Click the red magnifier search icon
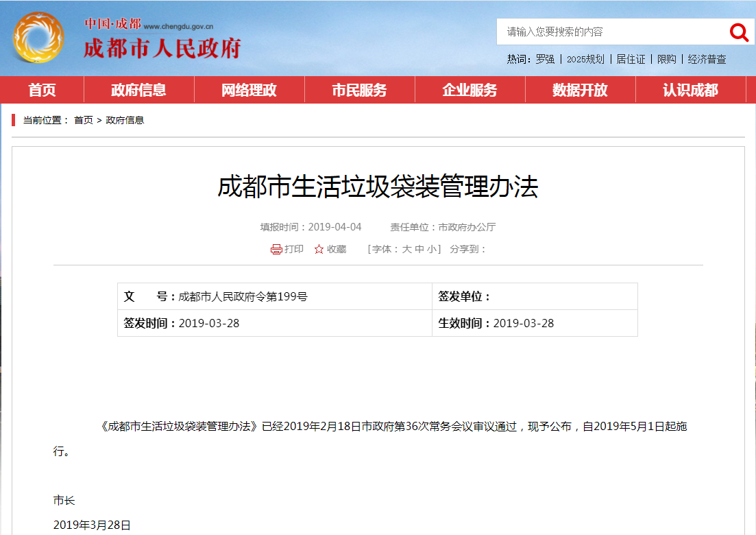This screenshot has width=756, height=535. tap(739, 32)
